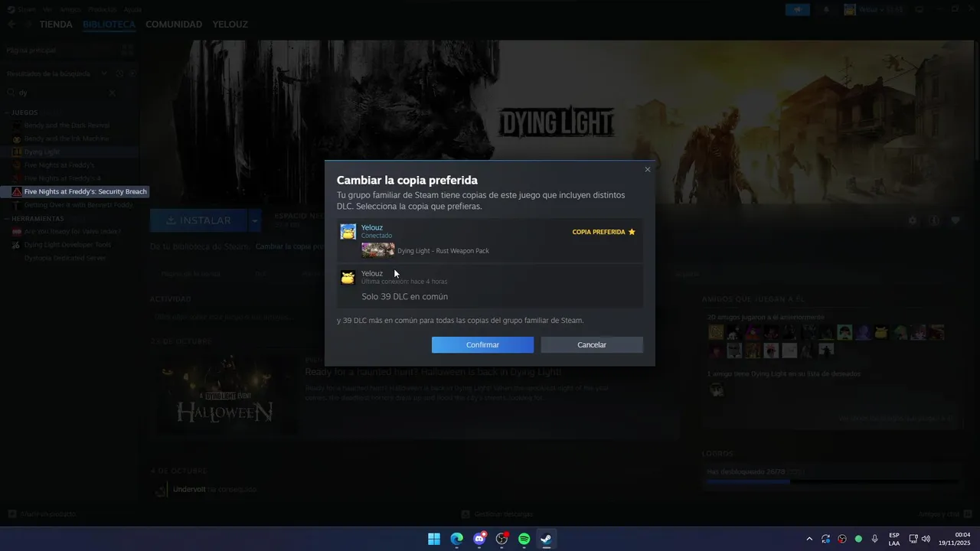Click the announcements megaphone icon
Viewport: 980px width, 551px height.
797,9
